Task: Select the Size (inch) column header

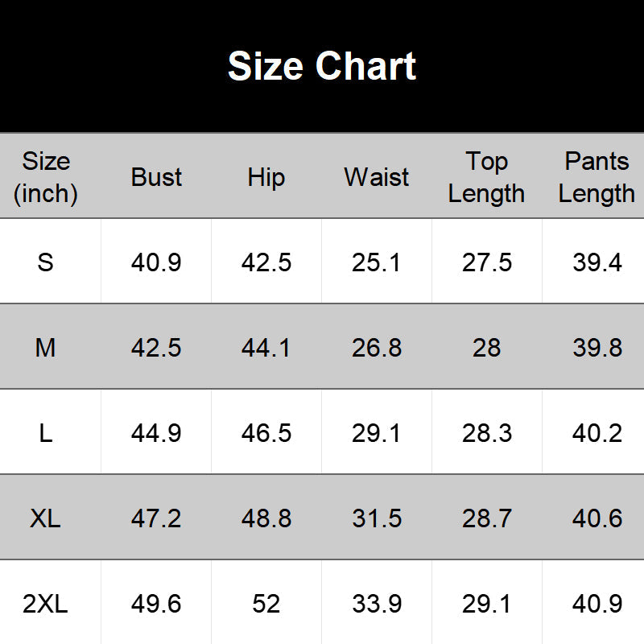Action: pos(46,177)
